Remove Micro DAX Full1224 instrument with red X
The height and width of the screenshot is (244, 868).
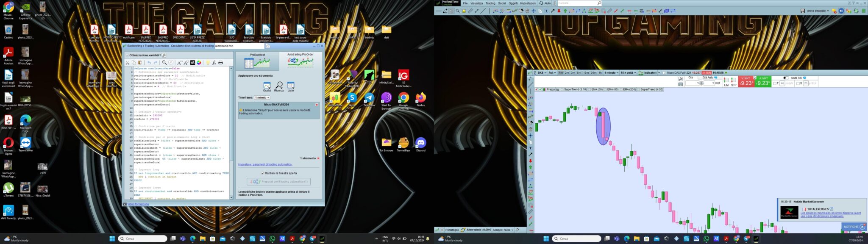tap(317, 105)
